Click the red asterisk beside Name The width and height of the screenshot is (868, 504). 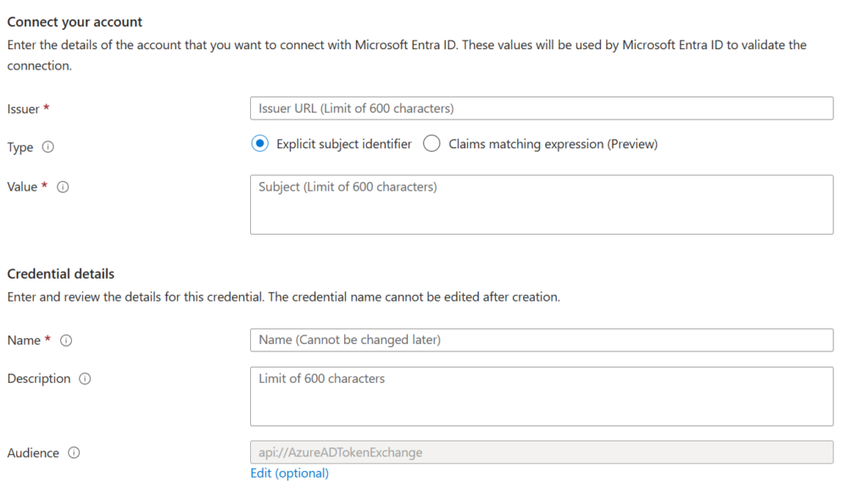(48, 340)
